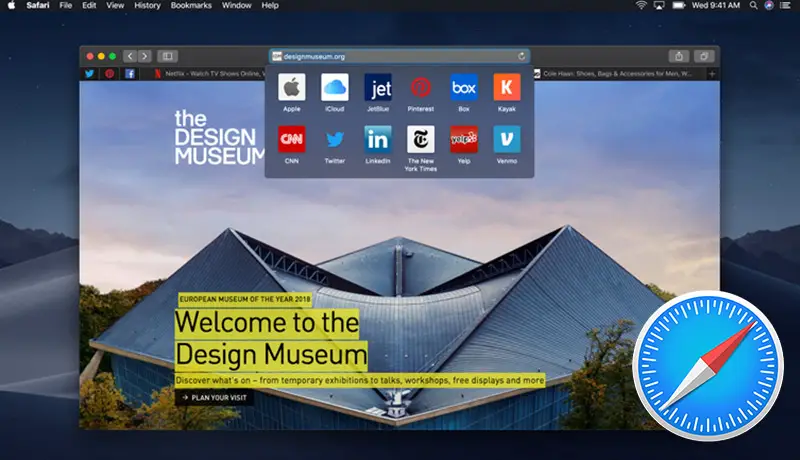Click the battery status icon
Screen dimensions: 800x460
coord(679,6)
